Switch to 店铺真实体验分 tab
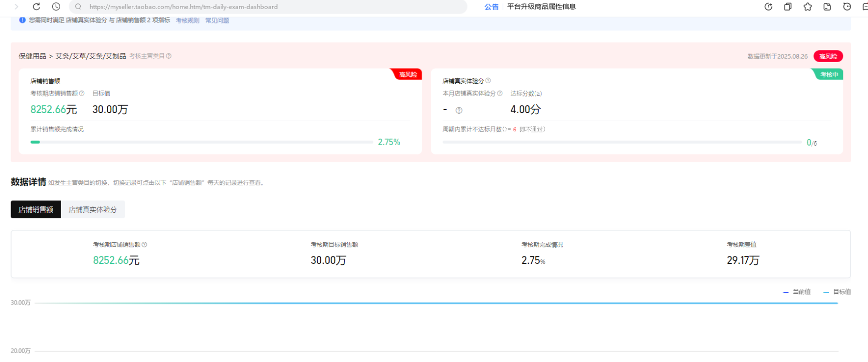The width and height of the screenshot is (868, 362). click(x=93, y=209)
